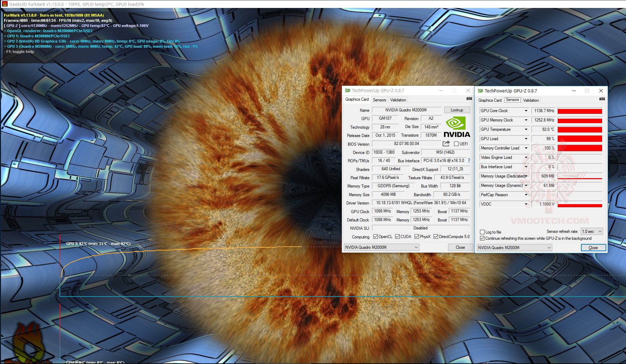Click the Name field showing NVIDIA Quadro M2000M
The image size is (626, 364).
click(406, 110)
